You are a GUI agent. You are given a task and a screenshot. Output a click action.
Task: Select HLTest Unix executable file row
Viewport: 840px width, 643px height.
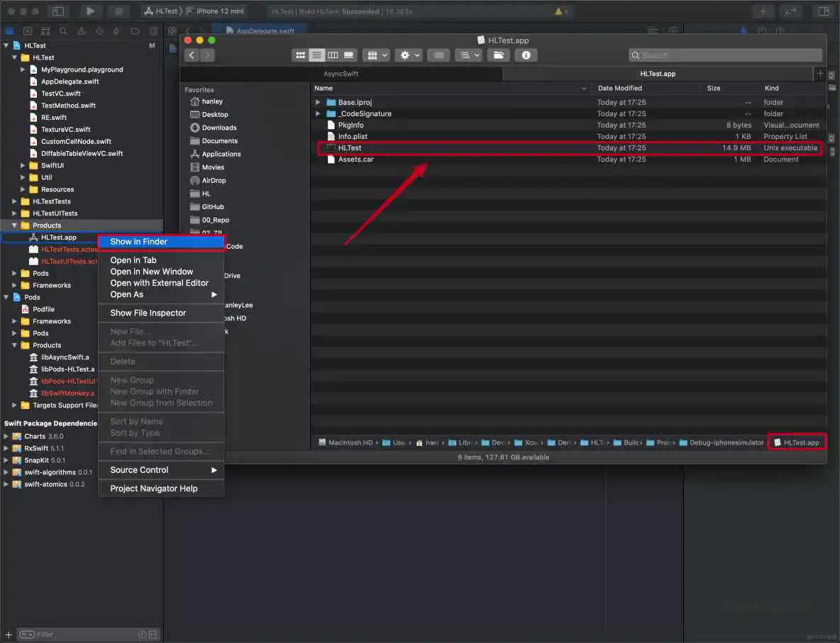coord(568,147)
